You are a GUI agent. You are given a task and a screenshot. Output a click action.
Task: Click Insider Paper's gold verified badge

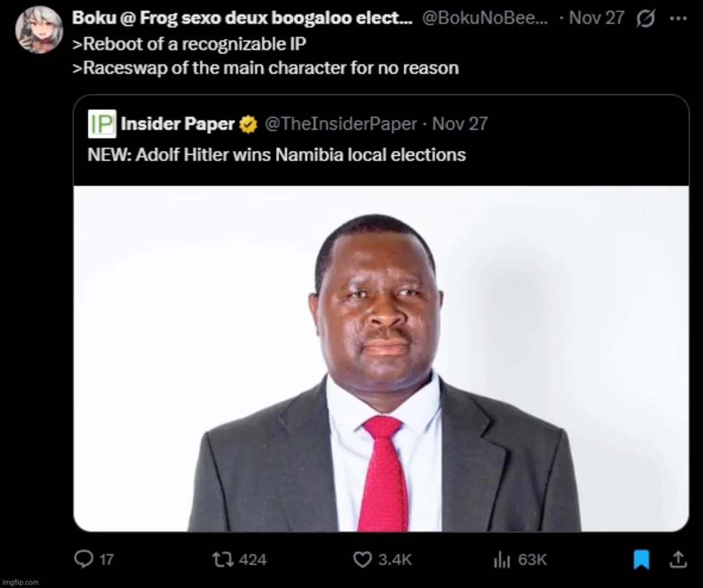[x=248, y=124]
